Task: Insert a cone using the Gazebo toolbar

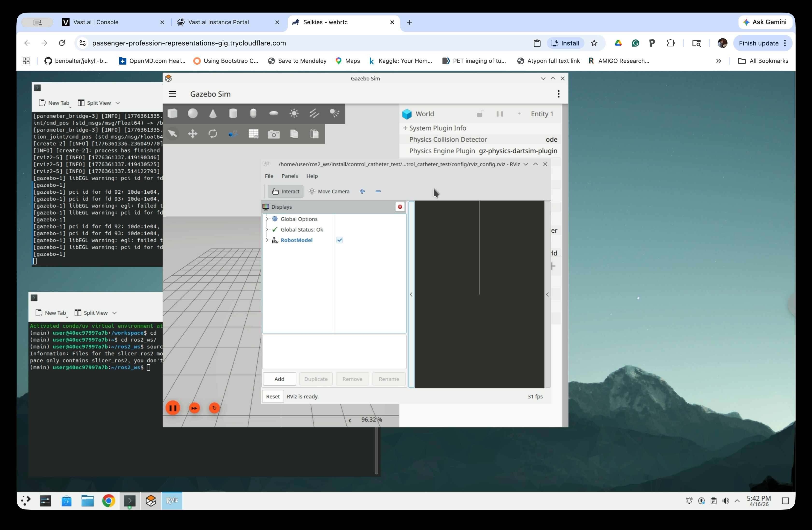Action: [213, 113]
